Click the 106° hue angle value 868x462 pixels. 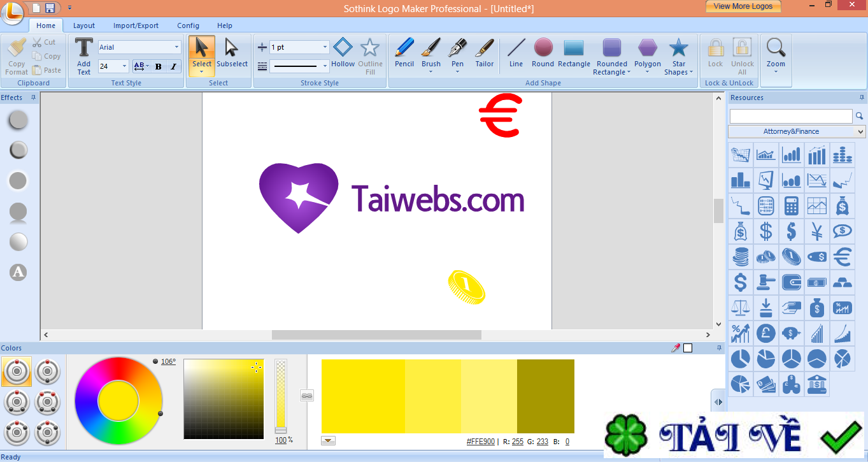[x=168, y=361]
